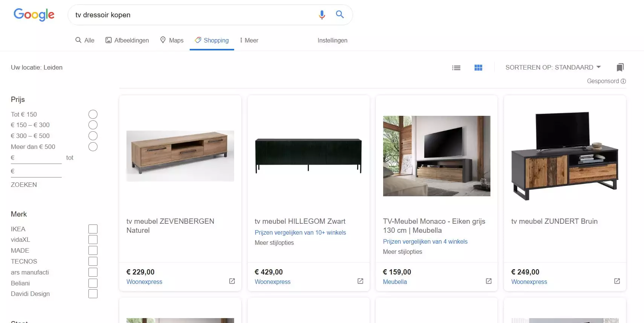Check the vidaXL brand filter
Screen dimensions: 644x323
click(x=93, y=240)
